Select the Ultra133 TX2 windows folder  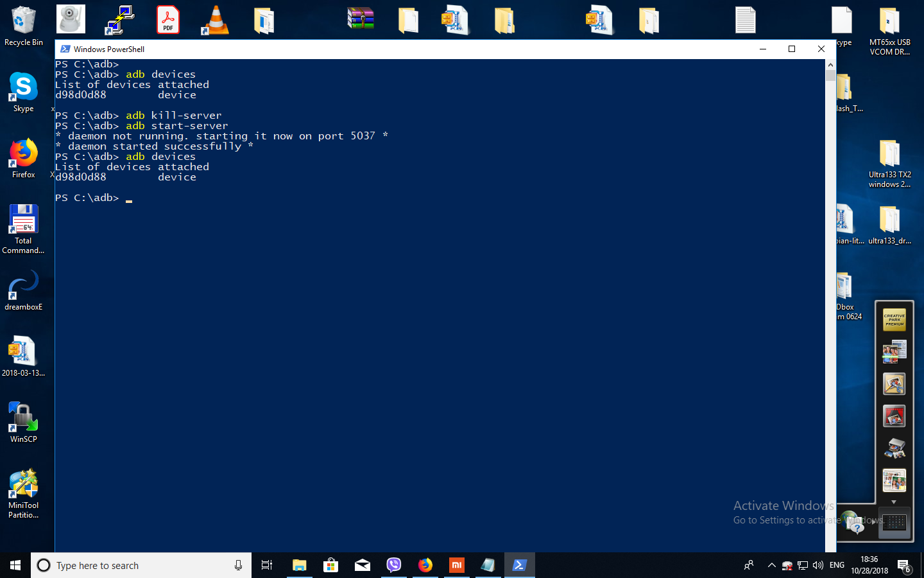890,164
